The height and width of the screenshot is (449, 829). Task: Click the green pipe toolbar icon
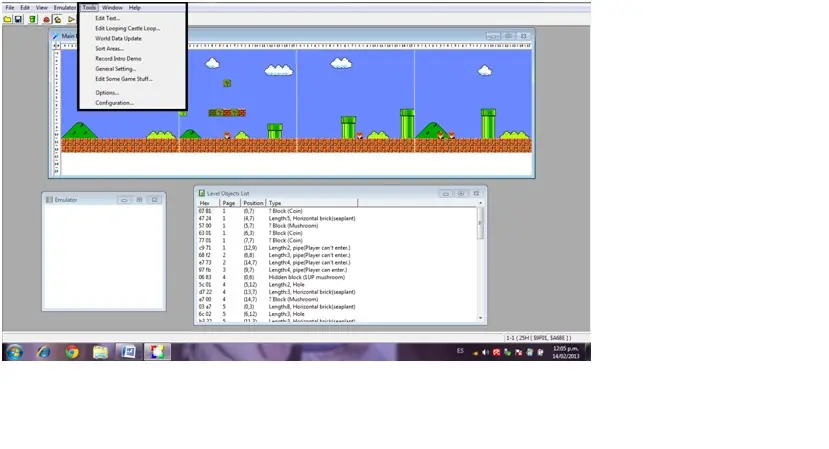tap(32, 20)
